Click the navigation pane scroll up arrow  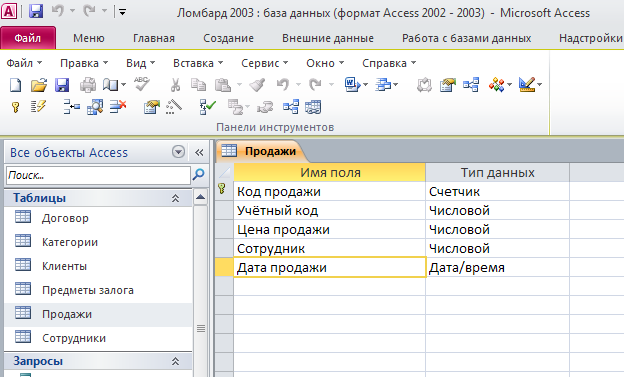201,197
